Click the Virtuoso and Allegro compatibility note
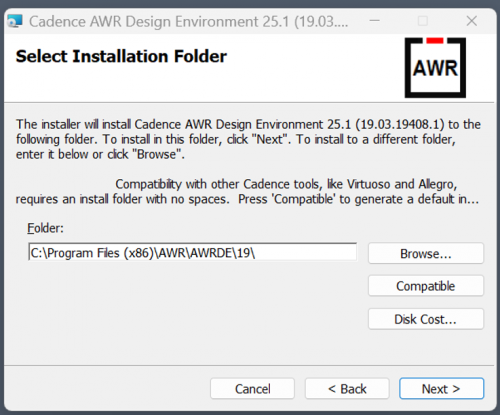The height and width of the screenshot is (415, 500). [247, 192]
